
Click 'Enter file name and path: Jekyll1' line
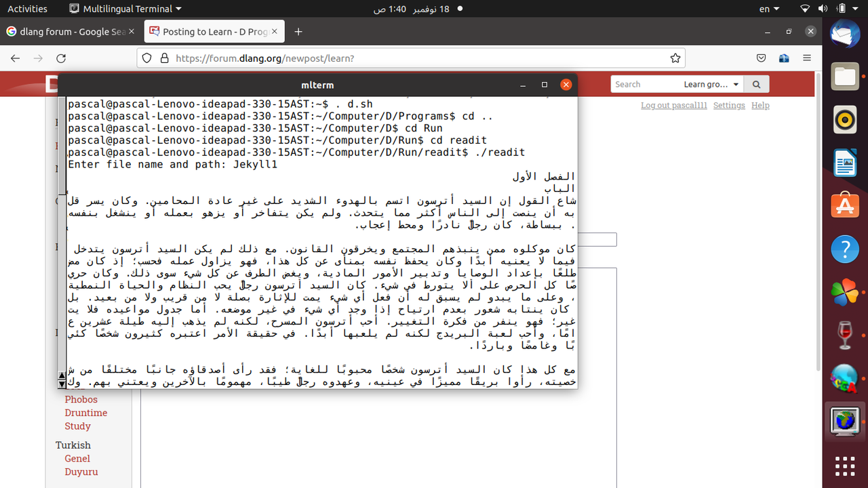(x=173, y=165)
